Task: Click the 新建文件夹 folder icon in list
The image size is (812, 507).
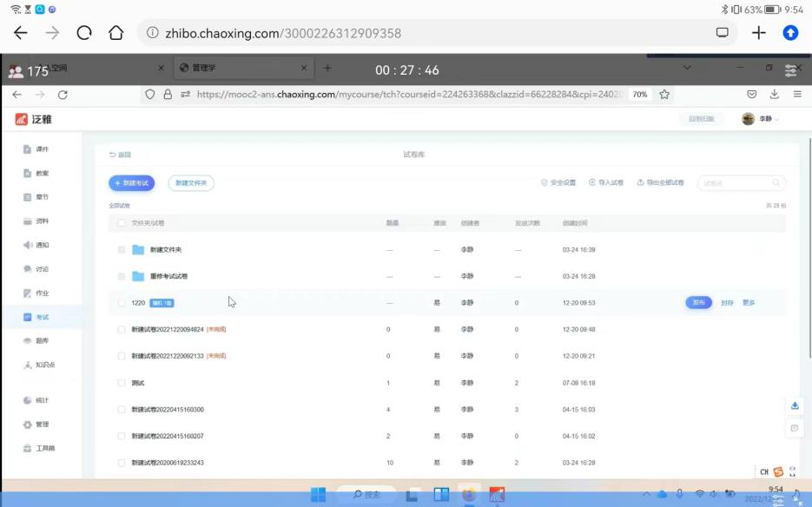Action: click(x=138, y=250)
